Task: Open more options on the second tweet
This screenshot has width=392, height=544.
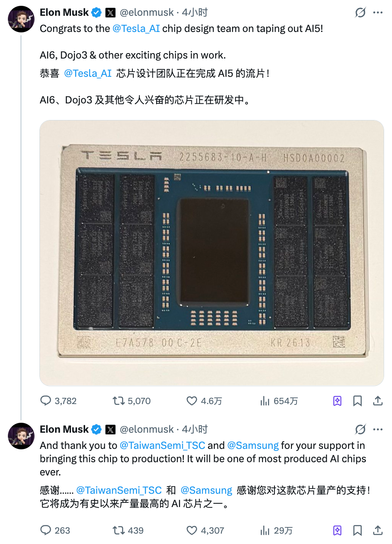Action: (x=377, y=429)
